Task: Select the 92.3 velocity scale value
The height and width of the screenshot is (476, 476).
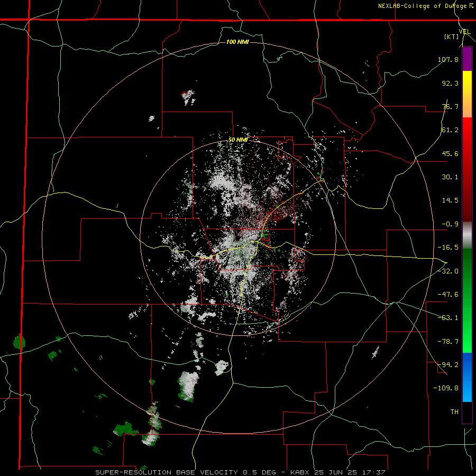Action: (x=450, y=83)
